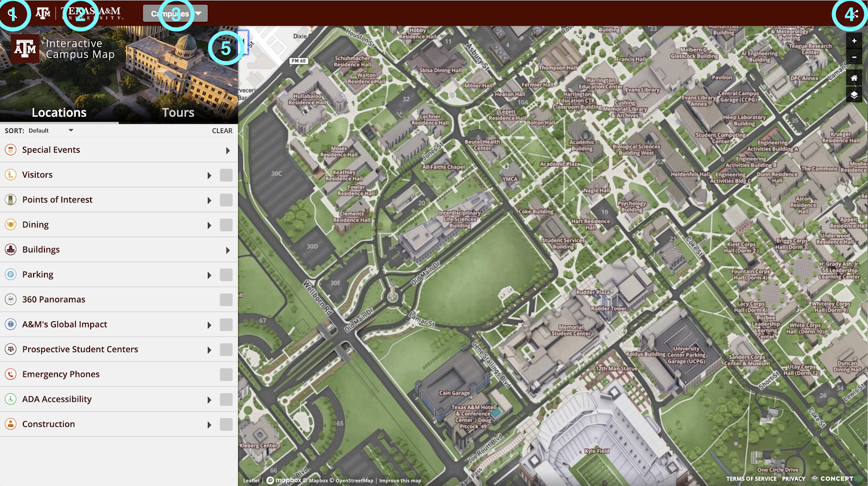Select the Locations tab
Image resolution: width=868 pixels, height=486 pixels.
59,112
